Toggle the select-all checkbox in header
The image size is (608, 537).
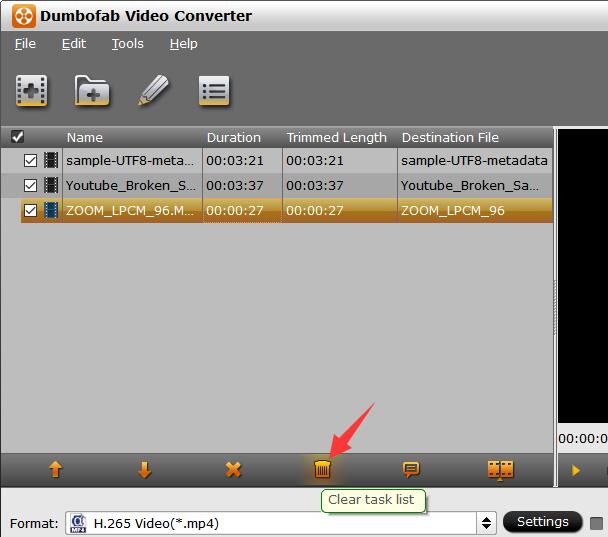17,137
